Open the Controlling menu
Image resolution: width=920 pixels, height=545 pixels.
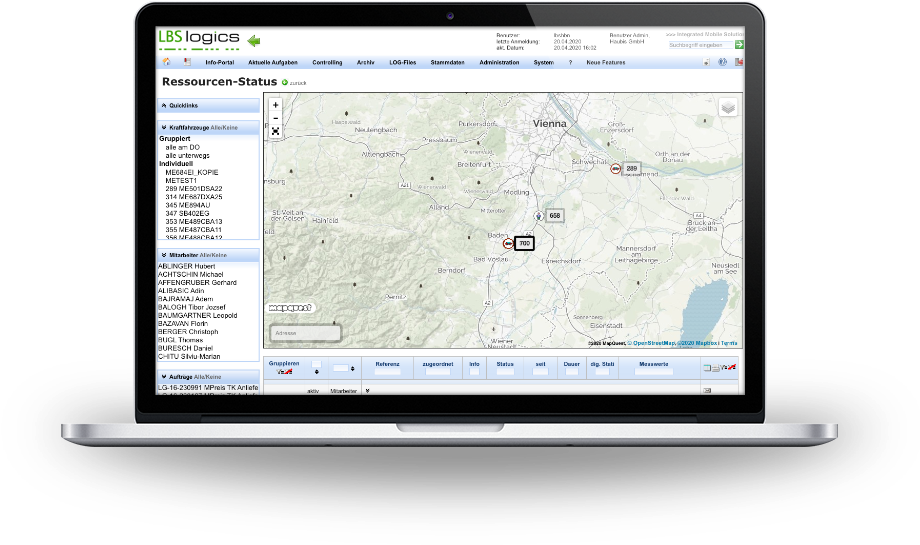[x=327, y=62]
